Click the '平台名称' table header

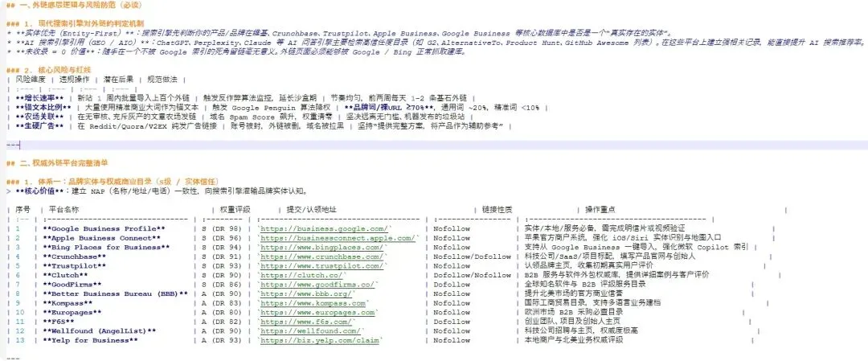(64, 210)
